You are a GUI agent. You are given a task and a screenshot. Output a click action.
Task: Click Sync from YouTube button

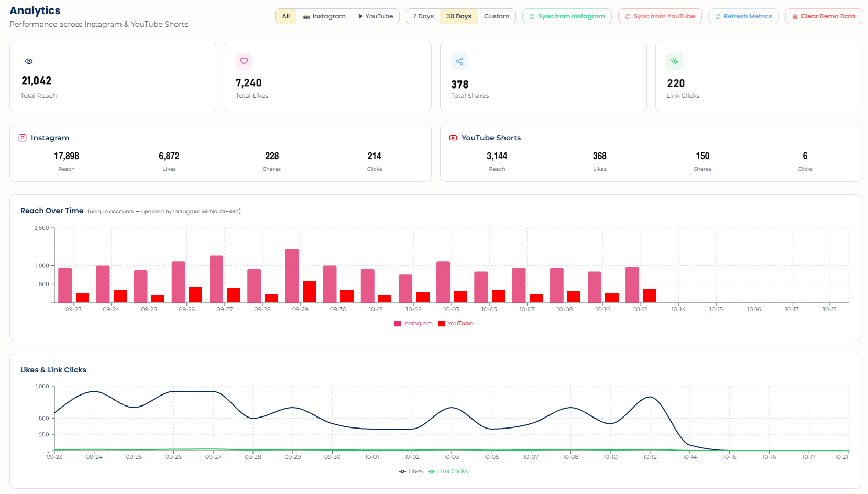click(660, 16)
